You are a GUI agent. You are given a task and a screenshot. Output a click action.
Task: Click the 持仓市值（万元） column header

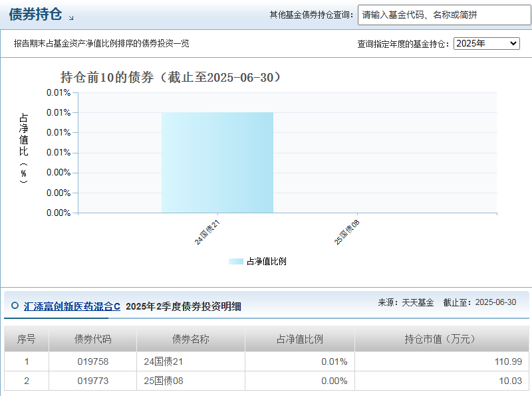point(442,339)
